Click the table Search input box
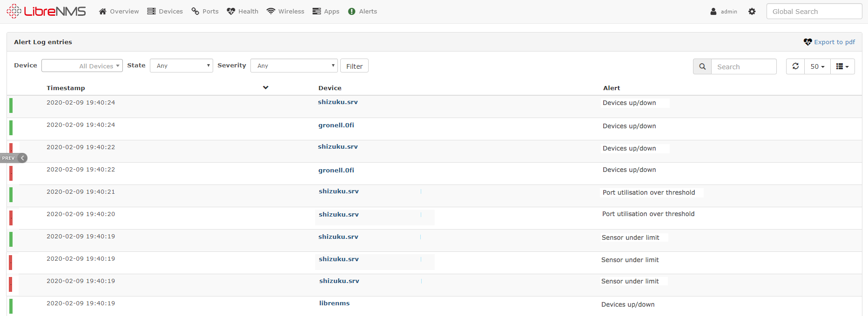The width and height of the screenshot is (868, 316). 743,66
